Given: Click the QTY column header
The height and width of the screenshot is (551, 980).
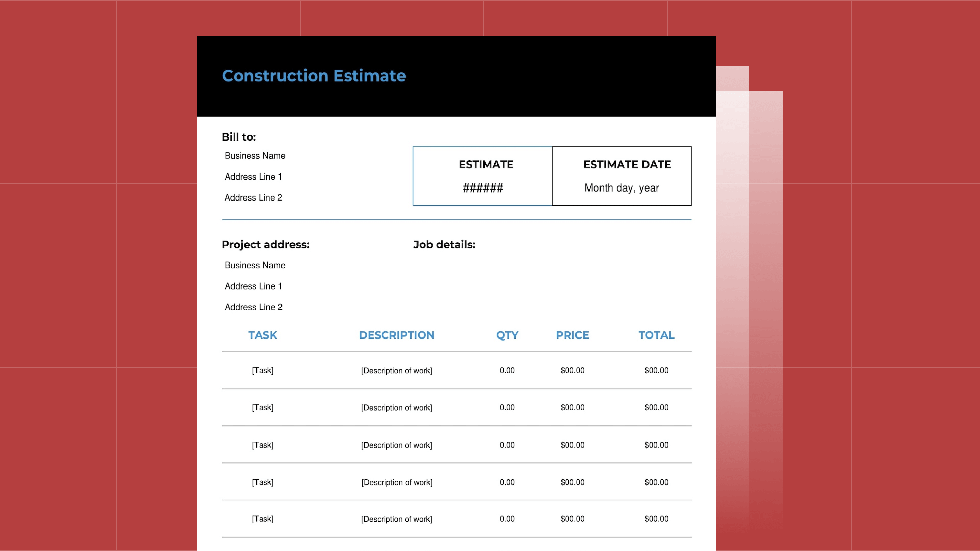Looking at the screenshot, I should click(x=507, y=335).
